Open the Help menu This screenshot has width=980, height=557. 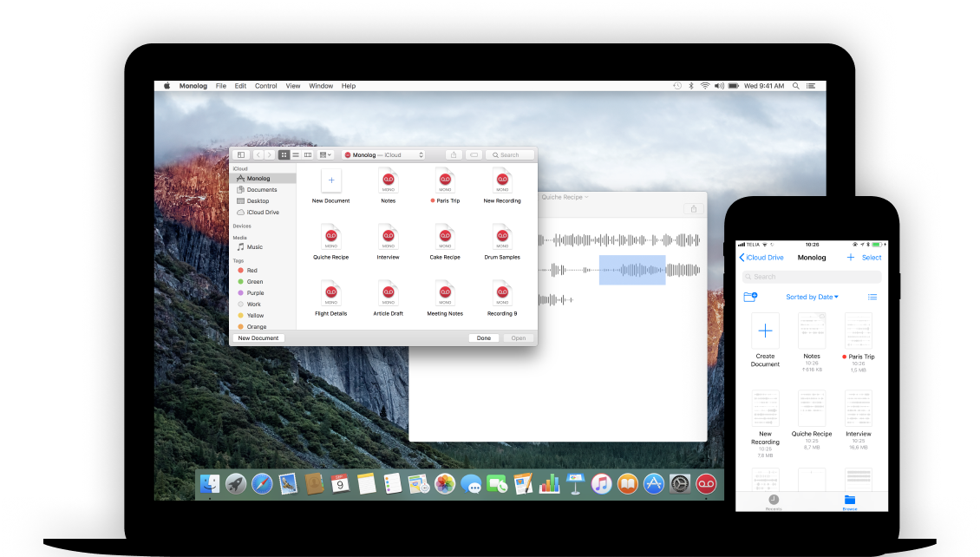coord(348,86)
